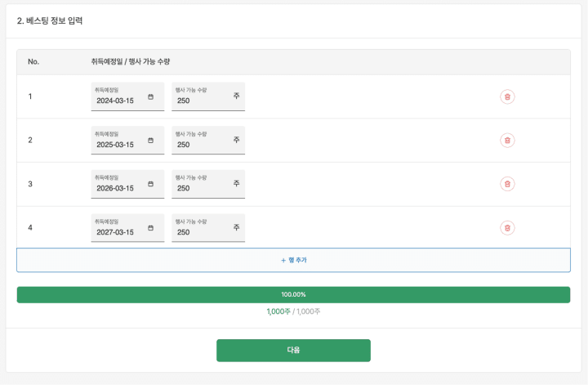This screenshot has width=588, height=385.
Task: Focus row 3 quantity field showing 250
Action: 208,184
